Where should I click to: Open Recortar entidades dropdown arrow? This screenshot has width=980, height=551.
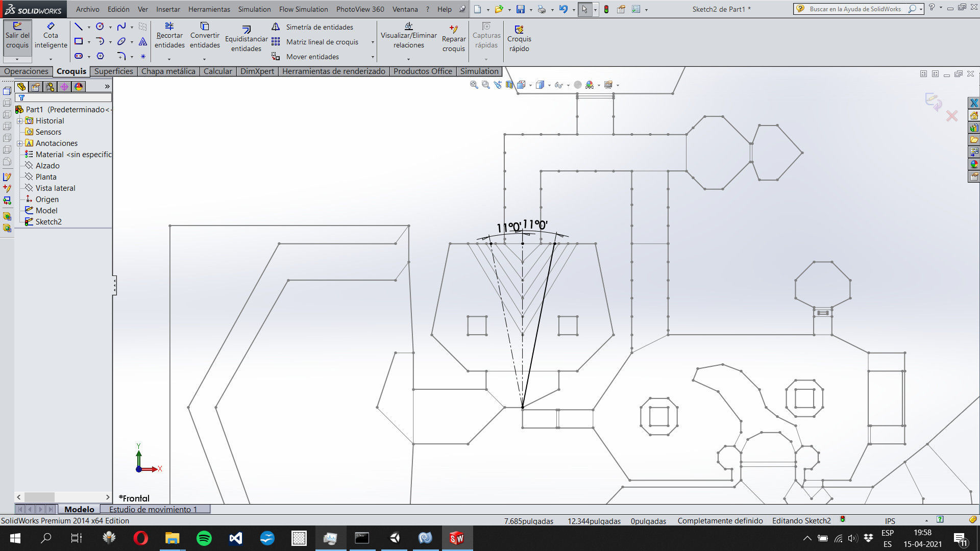pos(169,59)
